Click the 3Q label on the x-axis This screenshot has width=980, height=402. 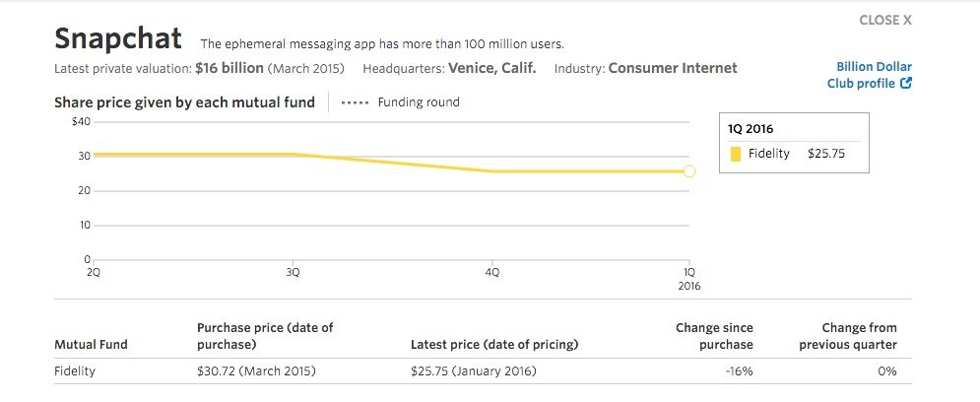[293, 270]
